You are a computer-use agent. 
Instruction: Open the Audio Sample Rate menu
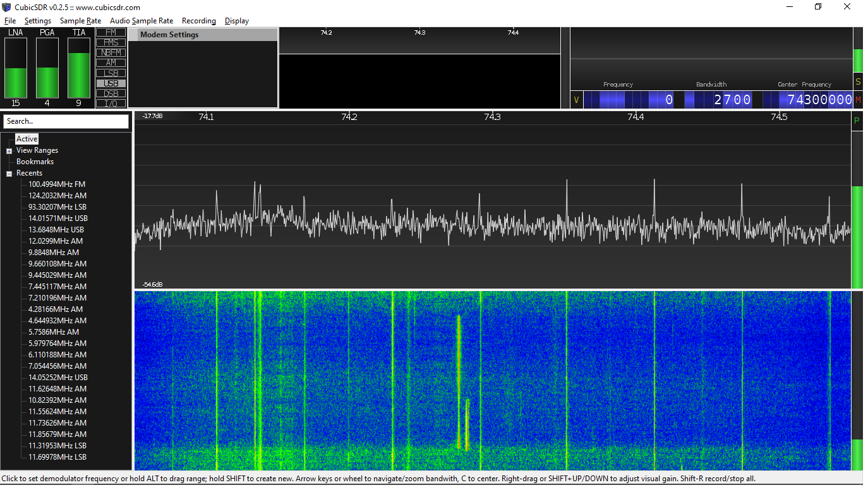(142, 21)
